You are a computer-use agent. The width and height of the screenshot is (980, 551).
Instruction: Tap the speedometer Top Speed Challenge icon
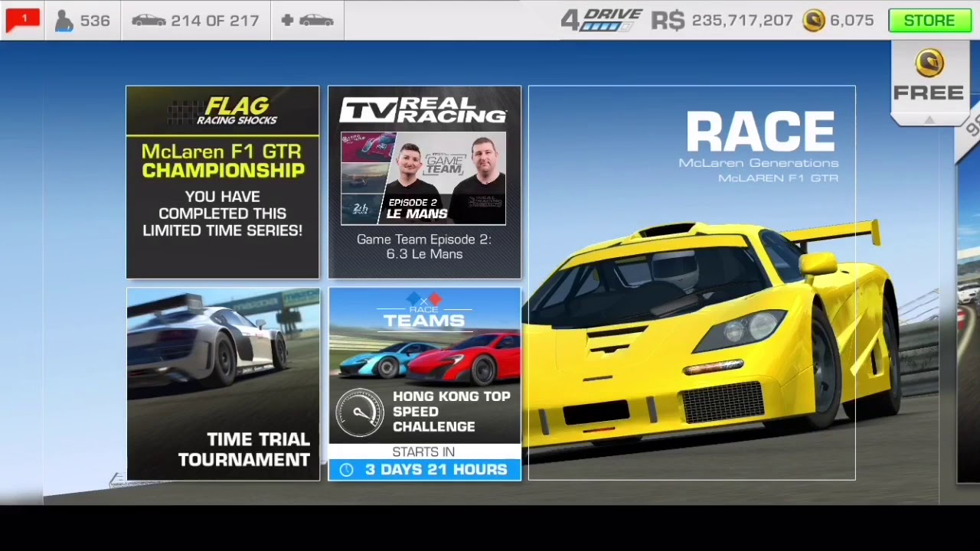click(360, 412)
